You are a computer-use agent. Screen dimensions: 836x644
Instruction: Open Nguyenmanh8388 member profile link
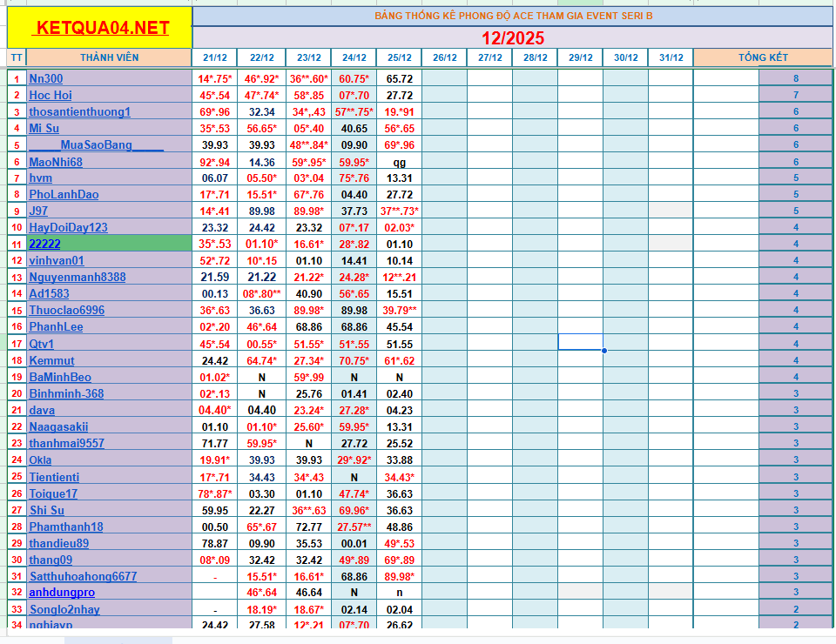[x=77, y=277]
